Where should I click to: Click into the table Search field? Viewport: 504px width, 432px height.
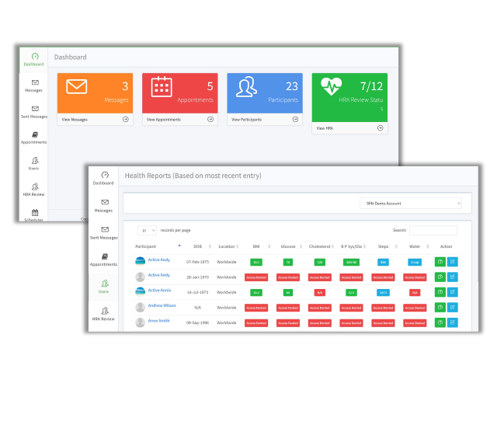[x=433, y=230]
